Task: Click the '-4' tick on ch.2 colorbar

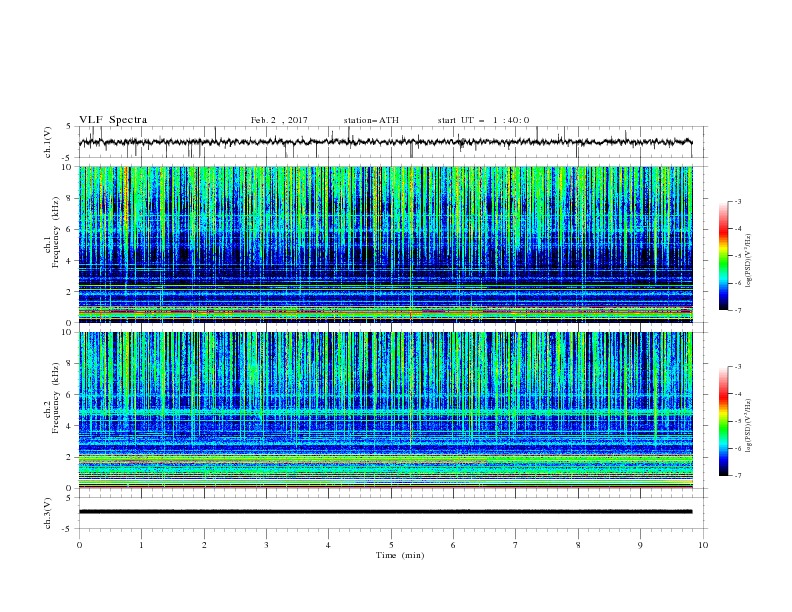Action: 737,394
